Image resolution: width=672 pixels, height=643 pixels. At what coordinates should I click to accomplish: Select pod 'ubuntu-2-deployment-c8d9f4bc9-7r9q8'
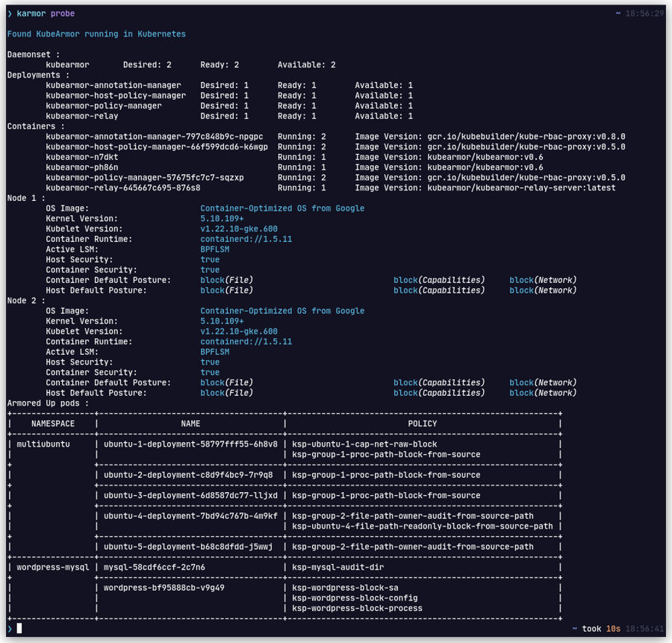click(188, 475)
